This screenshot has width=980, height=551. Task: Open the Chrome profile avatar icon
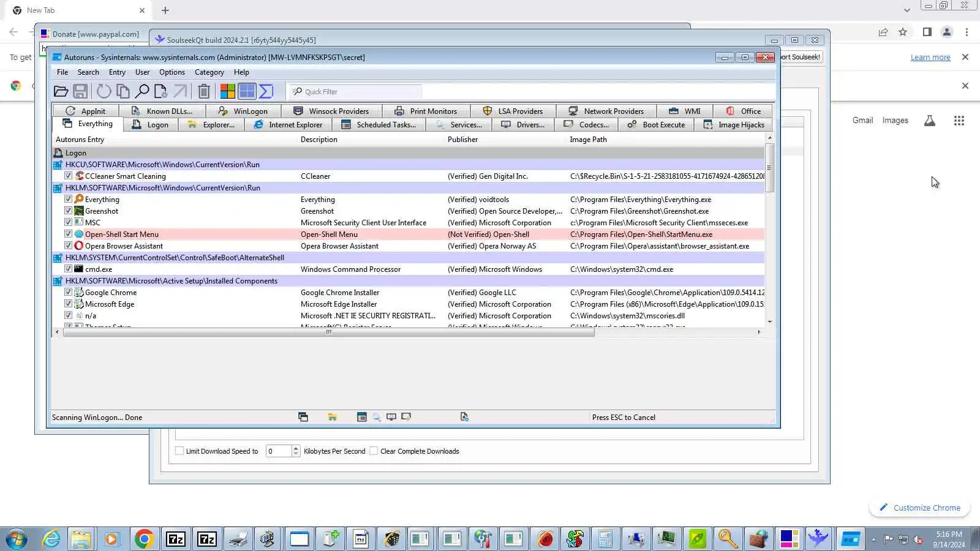947,32
